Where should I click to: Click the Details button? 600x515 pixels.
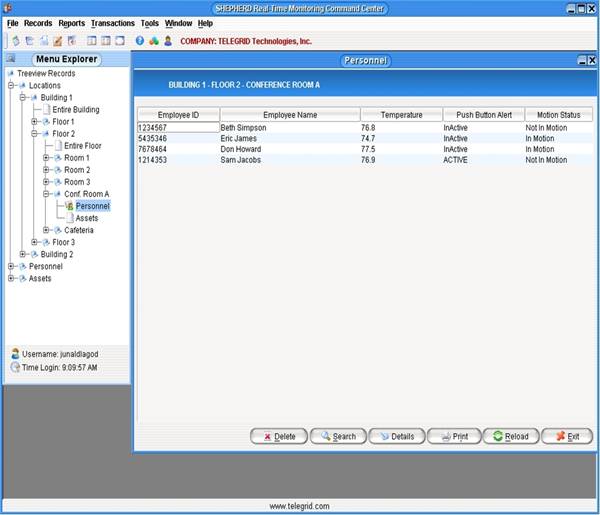coord(397,436)
